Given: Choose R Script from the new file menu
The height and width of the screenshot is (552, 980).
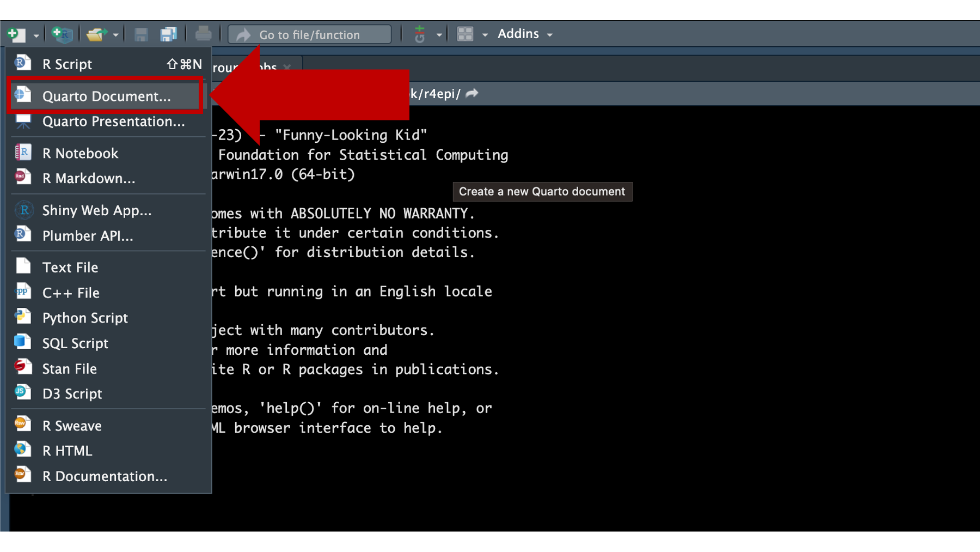Looking at the screenshot, I should pyautogui.click(x=108, y=64).
